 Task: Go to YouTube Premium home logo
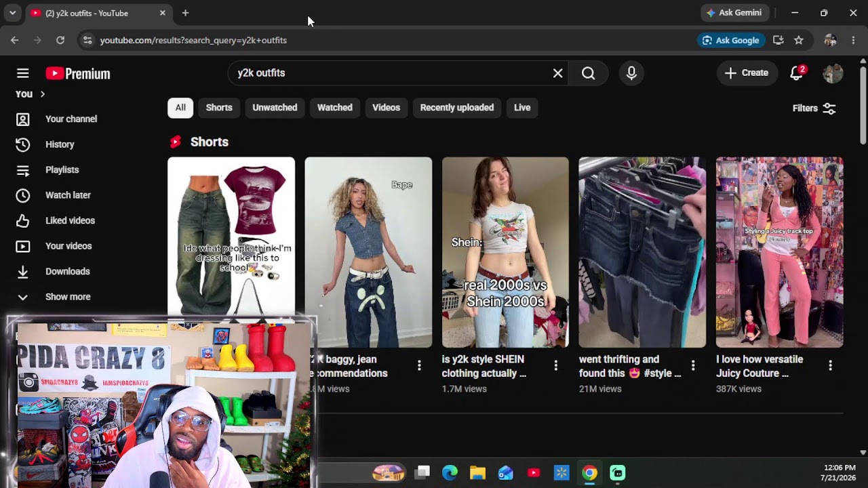(x=78, y=73)
